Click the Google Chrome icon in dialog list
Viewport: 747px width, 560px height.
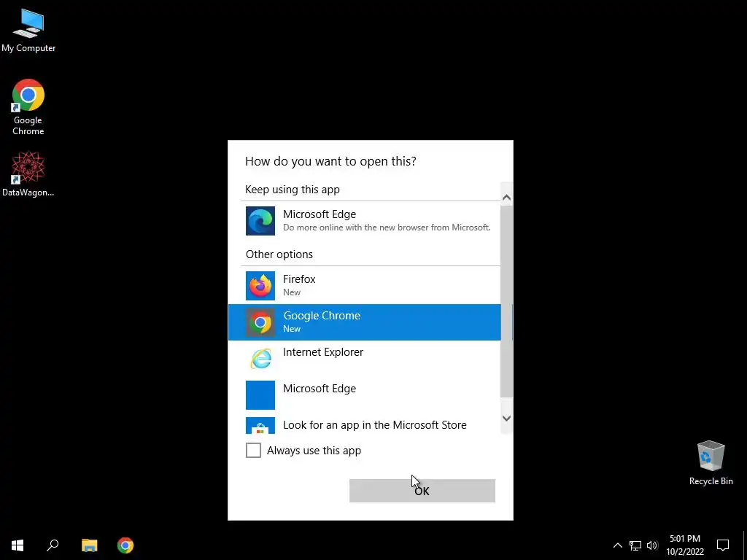(x=260, y=322)
